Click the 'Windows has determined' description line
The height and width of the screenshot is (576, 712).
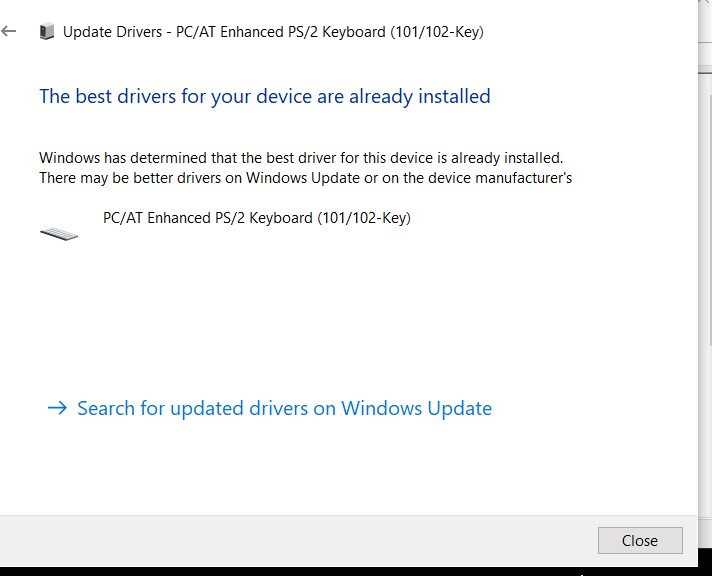click(301, 158)
